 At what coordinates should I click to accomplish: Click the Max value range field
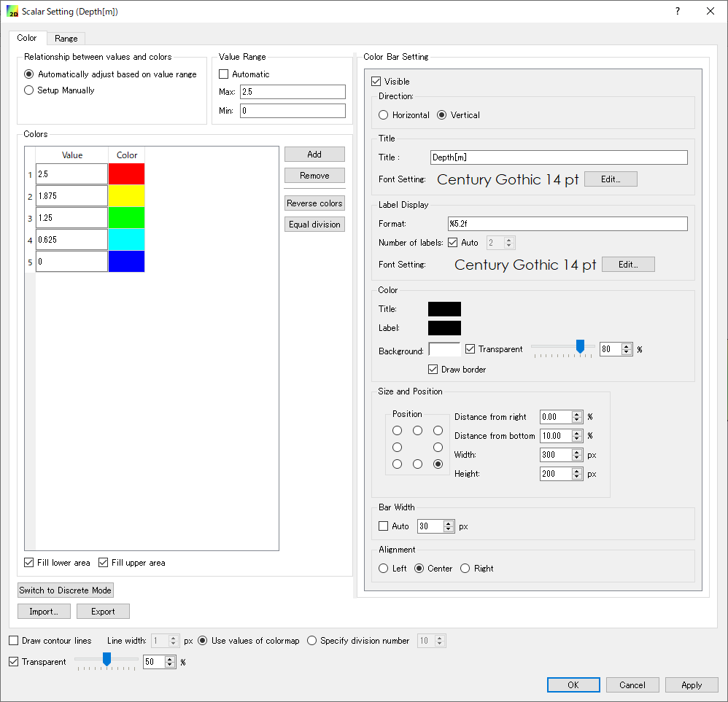point(293,92)
